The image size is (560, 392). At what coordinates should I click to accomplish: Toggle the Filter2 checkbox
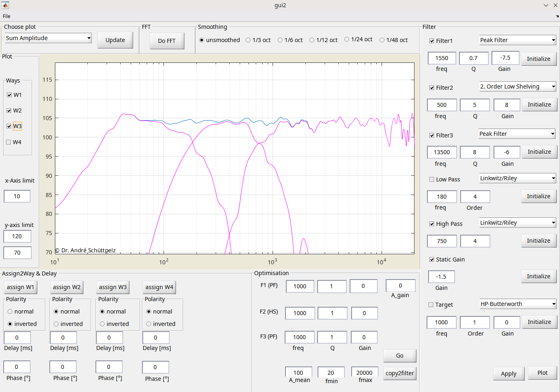(x=432, y=88)
